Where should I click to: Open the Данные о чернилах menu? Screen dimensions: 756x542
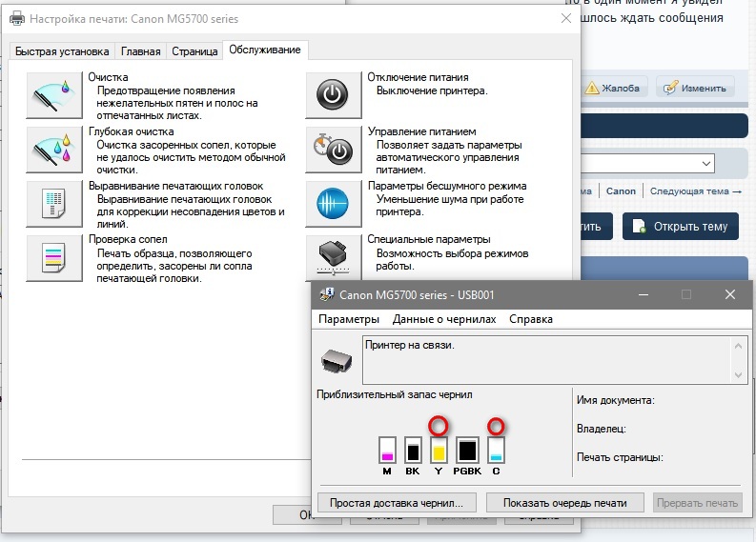[444, 319]
